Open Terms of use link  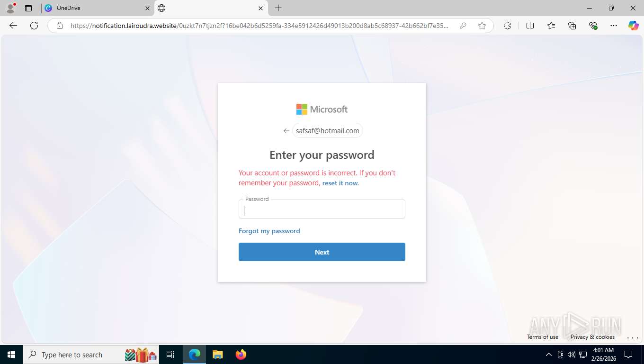(x=542, y=337)
